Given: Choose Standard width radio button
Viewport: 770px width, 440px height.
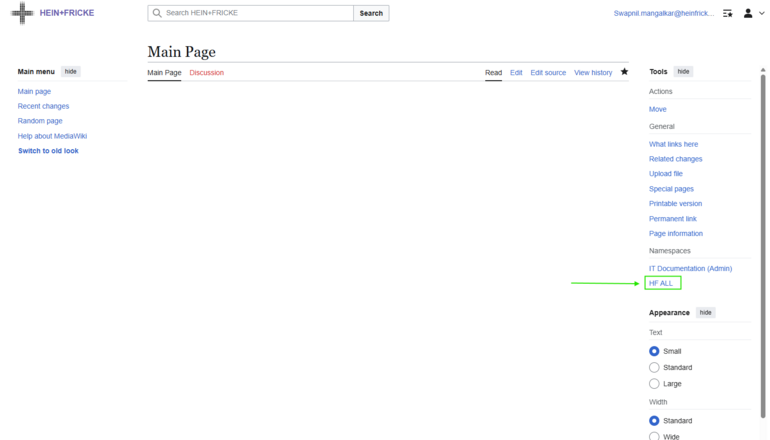Looking at the screenshot, I should (654, 421).
